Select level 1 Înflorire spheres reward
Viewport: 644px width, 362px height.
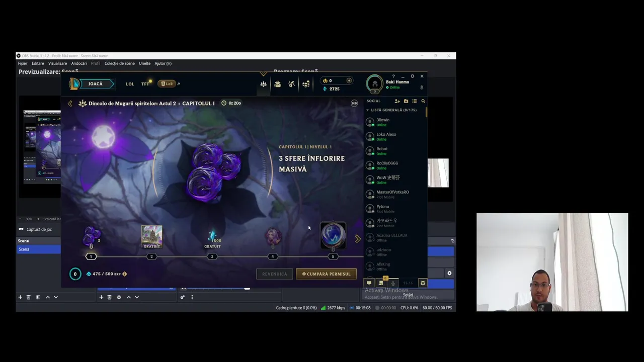[91, 236]
